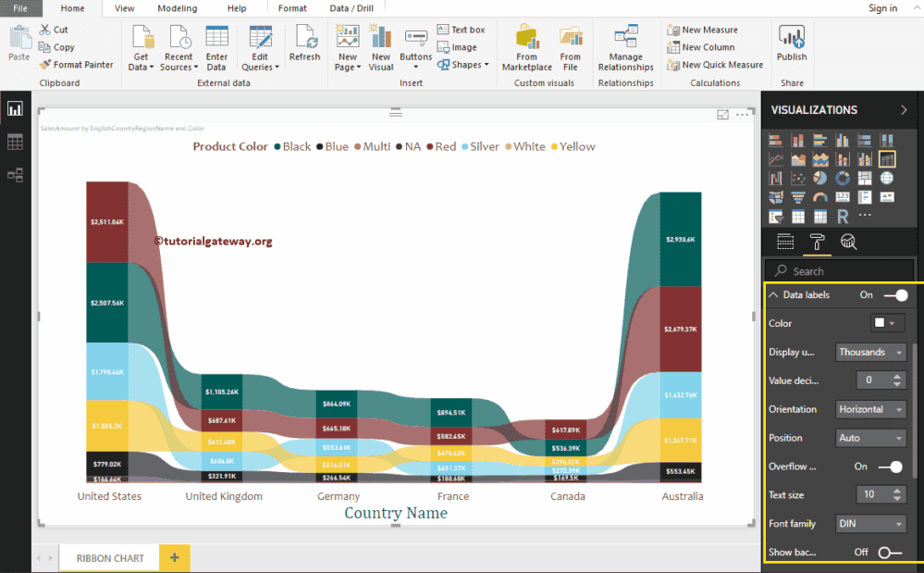Select the donut chart visualization icon
The height and width of the screenshot is (573, 924).
coord(843,178)
